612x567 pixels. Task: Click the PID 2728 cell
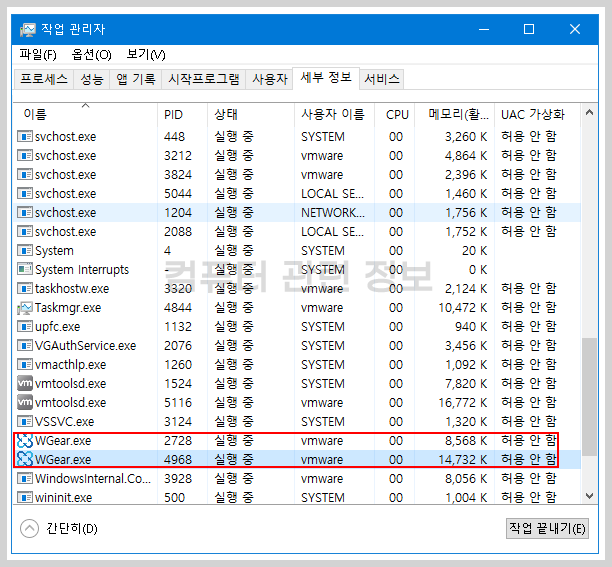[x=178, y=441]
